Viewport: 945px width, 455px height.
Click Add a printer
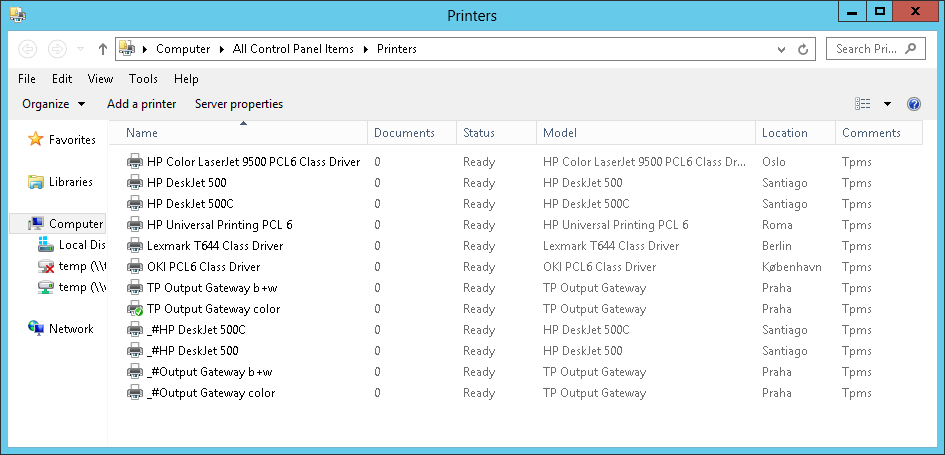(142, 104)
